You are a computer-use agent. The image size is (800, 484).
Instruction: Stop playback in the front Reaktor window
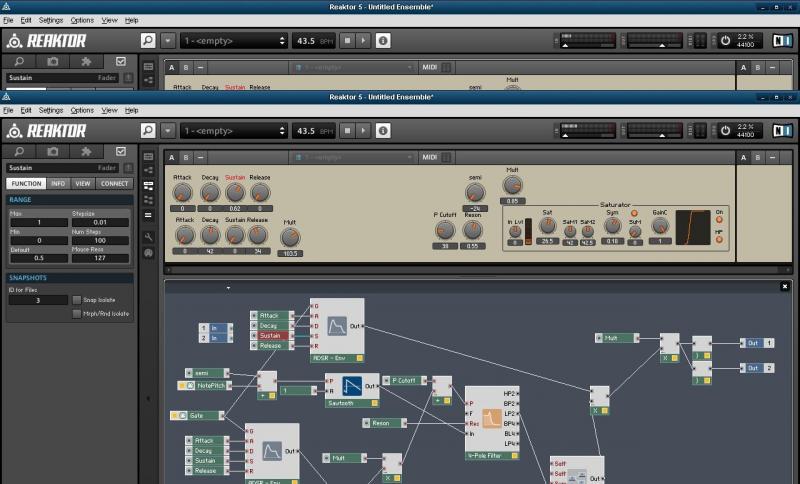[x=347, y=131]
